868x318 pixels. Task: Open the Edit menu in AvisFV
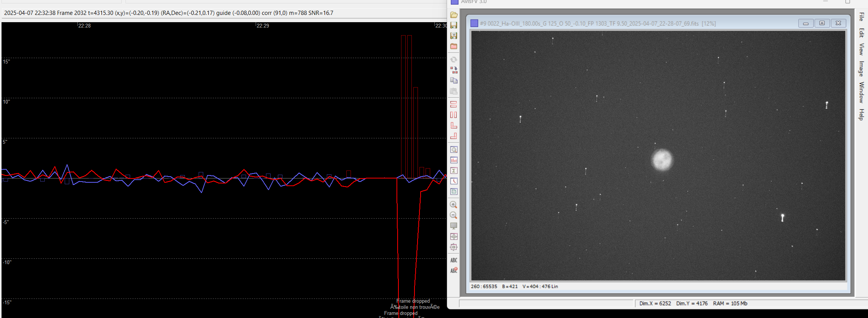[x=861, y=33]
